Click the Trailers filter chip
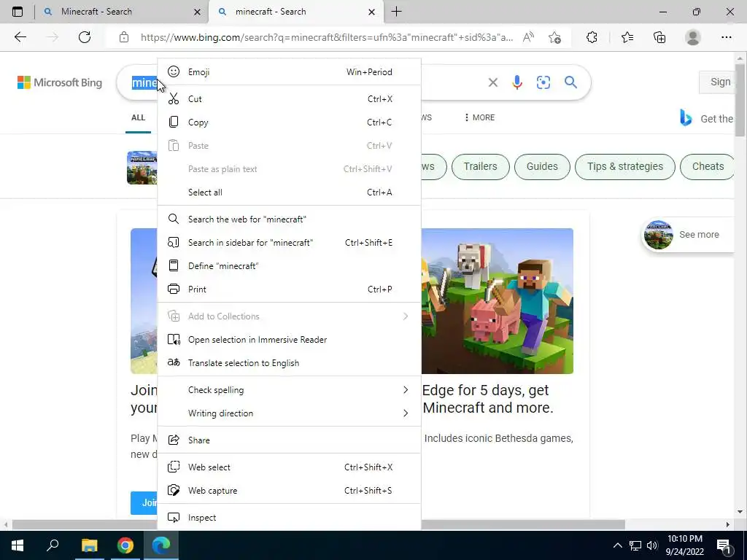 [x=480, y=167]
